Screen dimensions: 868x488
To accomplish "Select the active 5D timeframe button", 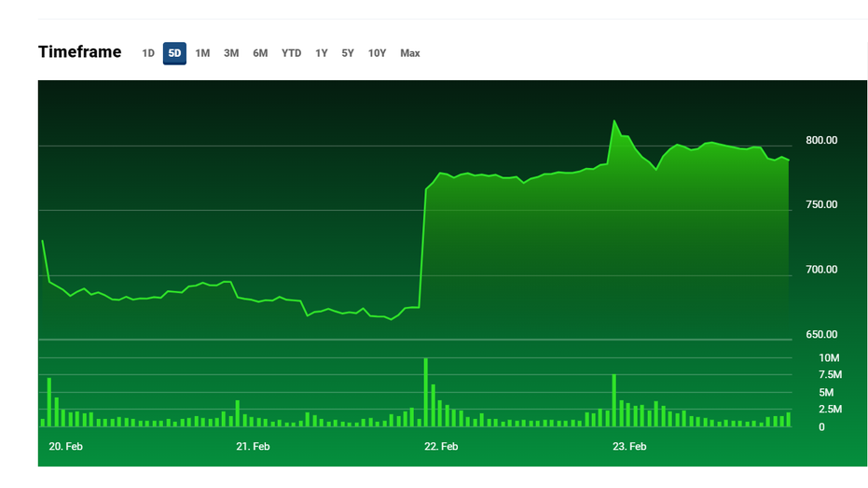I will [x=174, y=53].
